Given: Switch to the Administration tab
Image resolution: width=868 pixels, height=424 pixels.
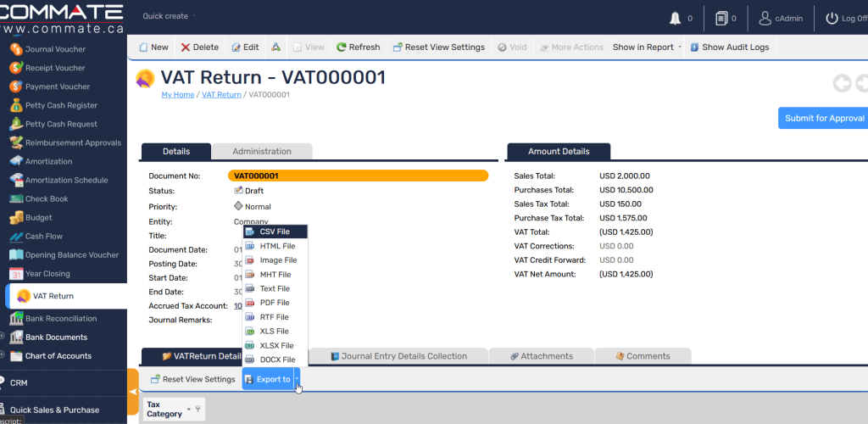Looking at the screenshot, I should [x=262, y=152].
